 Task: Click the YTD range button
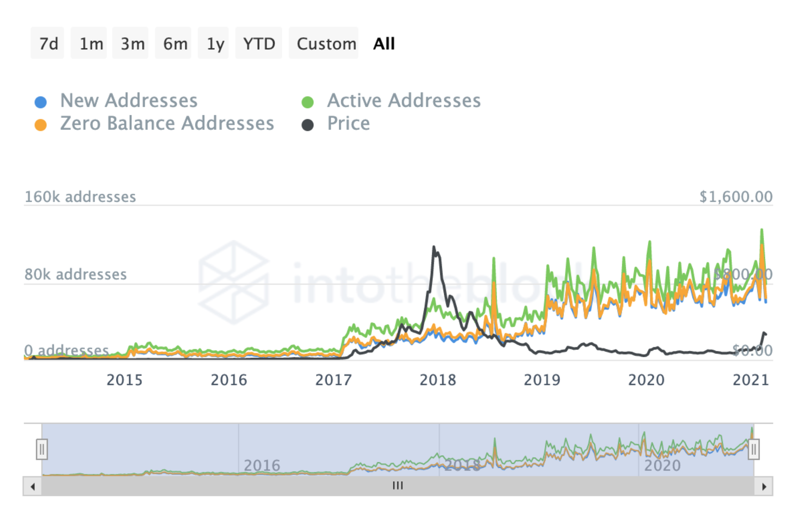259,44
